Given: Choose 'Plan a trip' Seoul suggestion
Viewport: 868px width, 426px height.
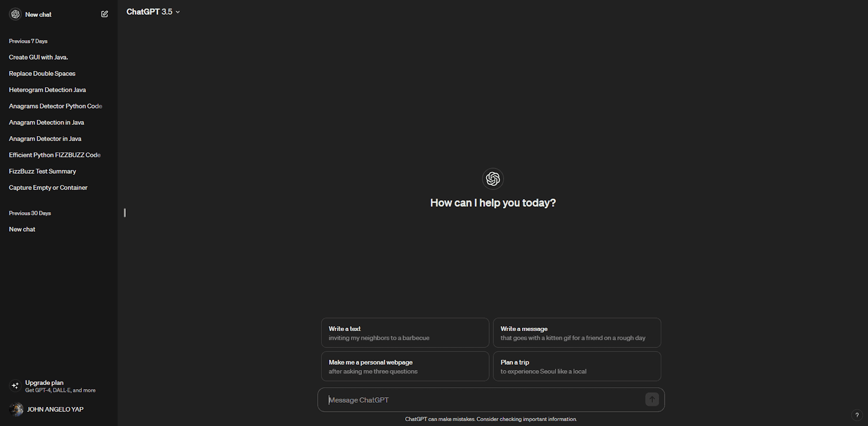Looking at the screenshot, I should 577,366.
